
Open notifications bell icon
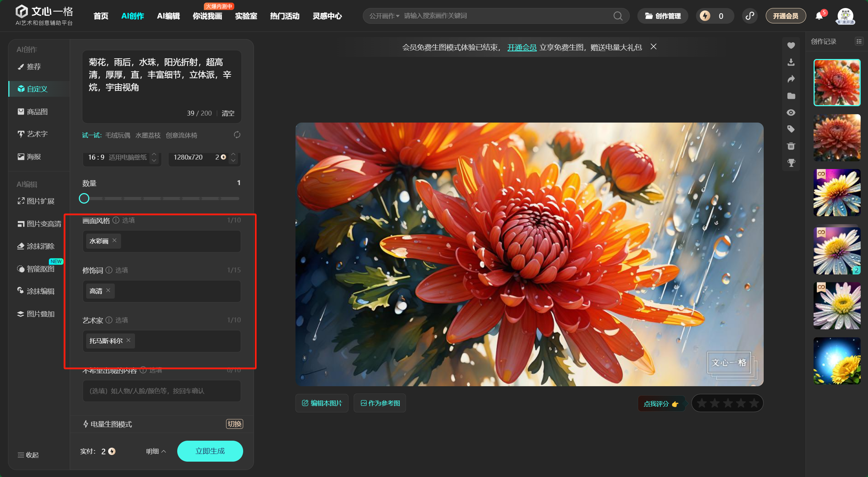(x=819, y=16)
